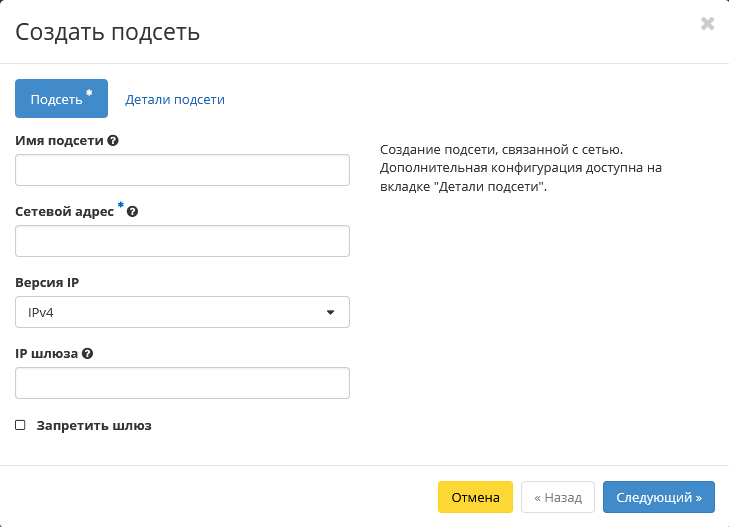Switch to the Детали подсети tab
Viewport: 729px width, 527px height.
(x=174, y=100)
